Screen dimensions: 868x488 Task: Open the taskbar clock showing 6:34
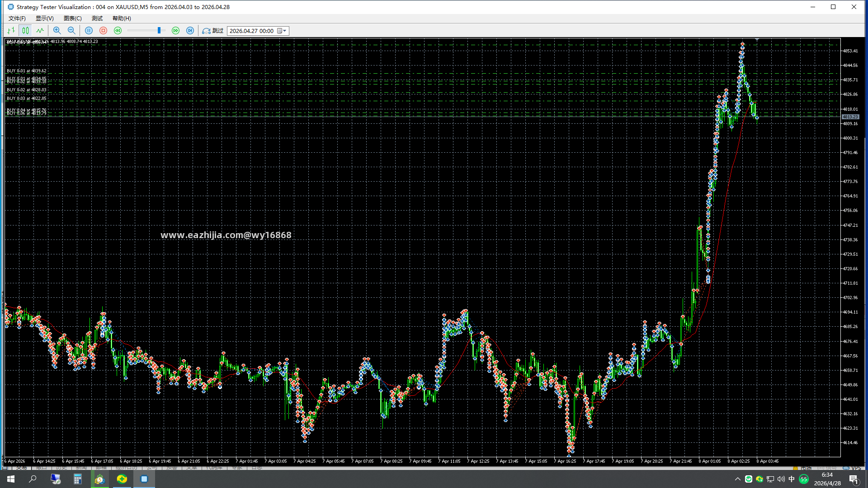tap(827, 479)
